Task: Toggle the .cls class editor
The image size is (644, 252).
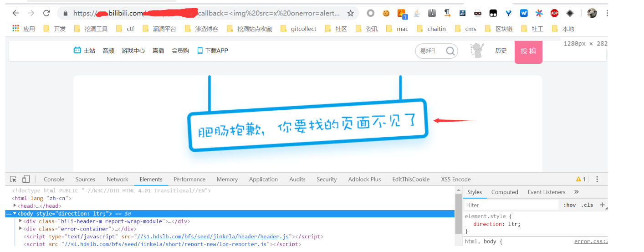Action: click(587, 205)
